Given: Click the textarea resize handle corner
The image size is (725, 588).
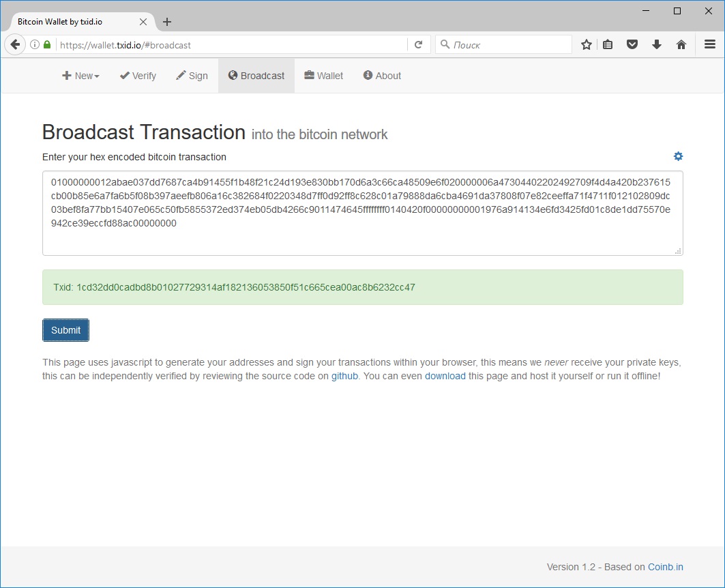Looking at the screenshot, I should [x=678, y=251].
